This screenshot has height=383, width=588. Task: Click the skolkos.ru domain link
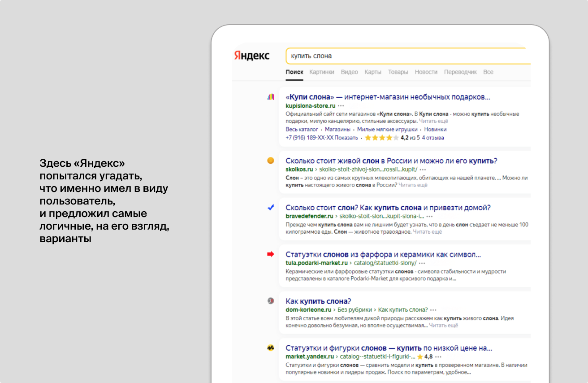[299, 170]
